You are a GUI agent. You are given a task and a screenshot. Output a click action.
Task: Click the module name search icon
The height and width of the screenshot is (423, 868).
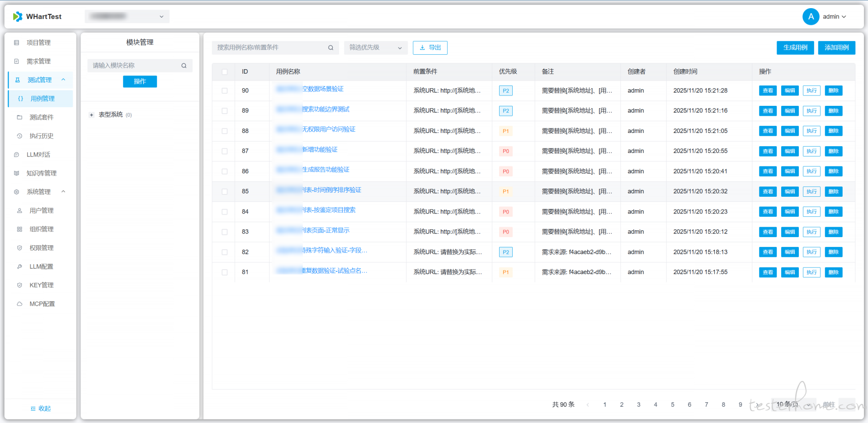[x=184, y=66]
